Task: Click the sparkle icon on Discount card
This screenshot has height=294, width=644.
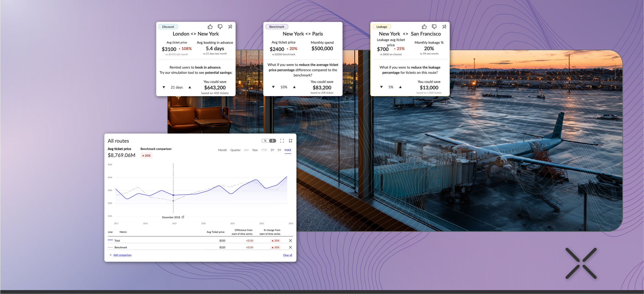Action: [230, 27]
